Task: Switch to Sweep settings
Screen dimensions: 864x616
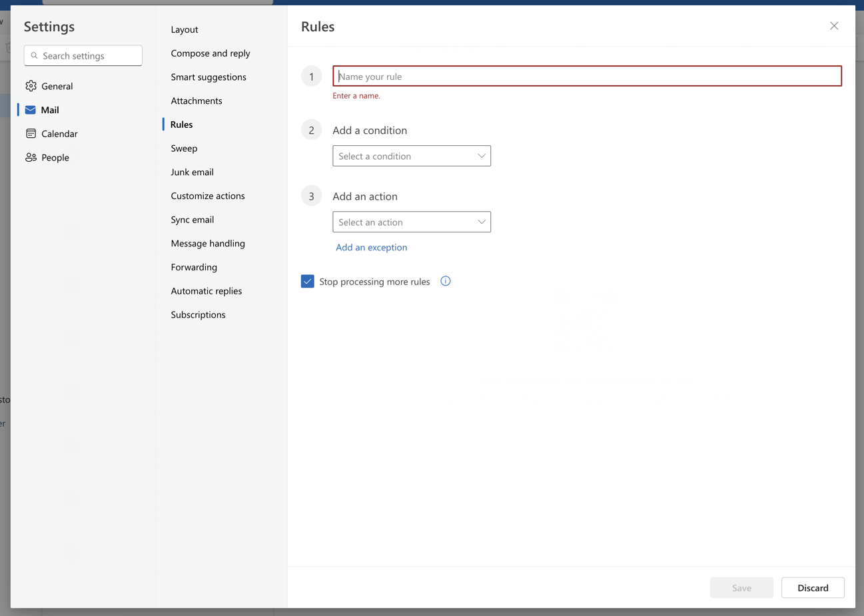Action: click(x=184, y=148)
